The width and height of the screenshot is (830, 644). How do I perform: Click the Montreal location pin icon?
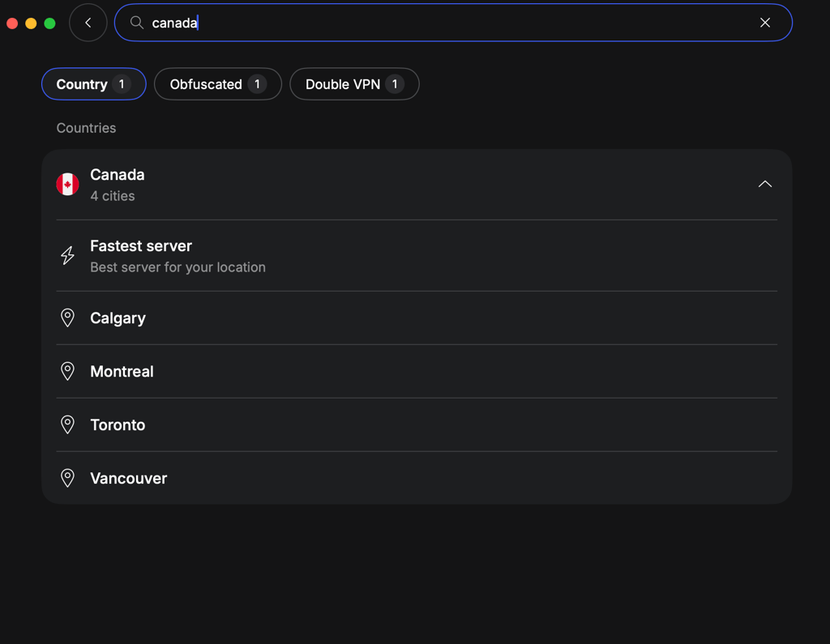pyautogui.click(x=68, y=372)
